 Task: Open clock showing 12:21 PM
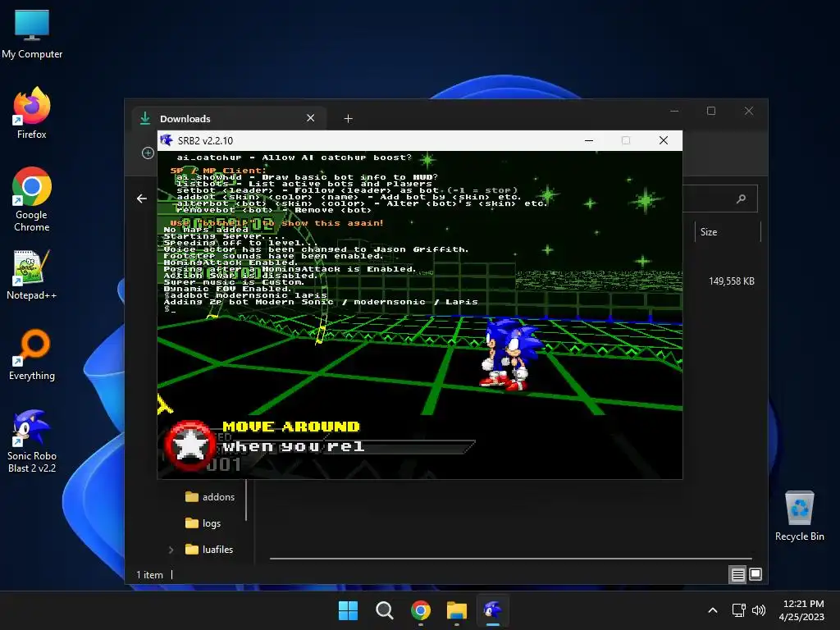[801, 610]
